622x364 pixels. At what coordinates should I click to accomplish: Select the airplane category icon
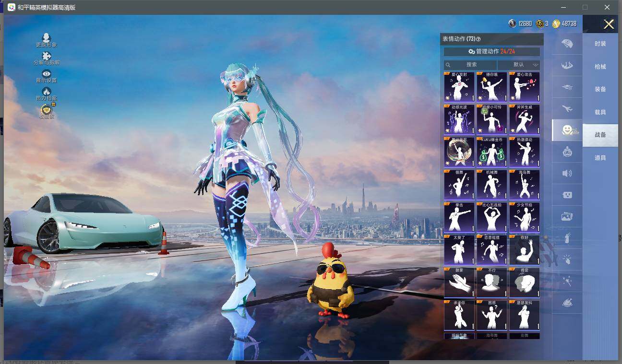coord(567,109)
